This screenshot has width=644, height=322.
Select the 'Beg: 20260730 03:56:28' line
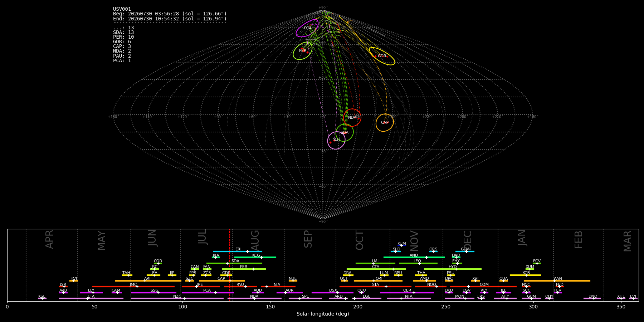click(170, 14)
